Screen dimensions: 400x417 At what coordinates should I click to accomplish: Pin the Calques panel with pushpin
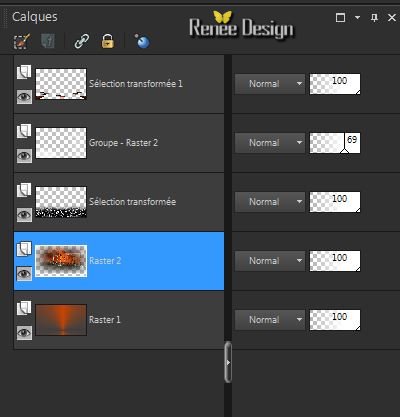point(374,17)
